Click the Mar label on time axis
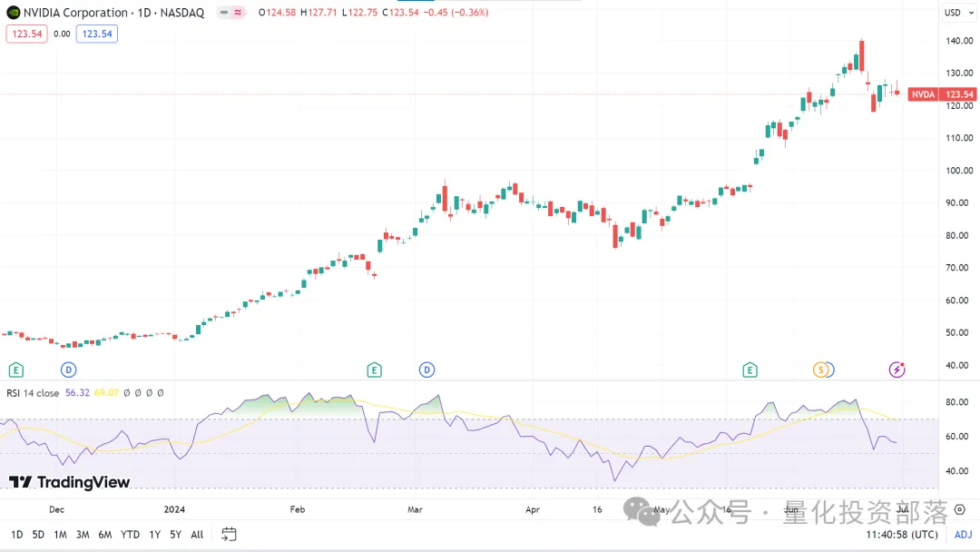 click(415, 509)
